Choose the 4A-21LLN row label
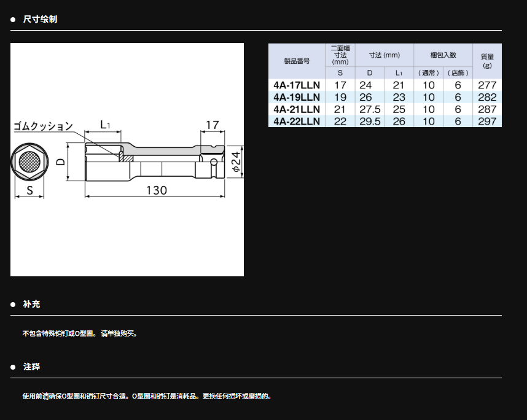This screenshot has width=527, height=420. click(x=297, y=109)
